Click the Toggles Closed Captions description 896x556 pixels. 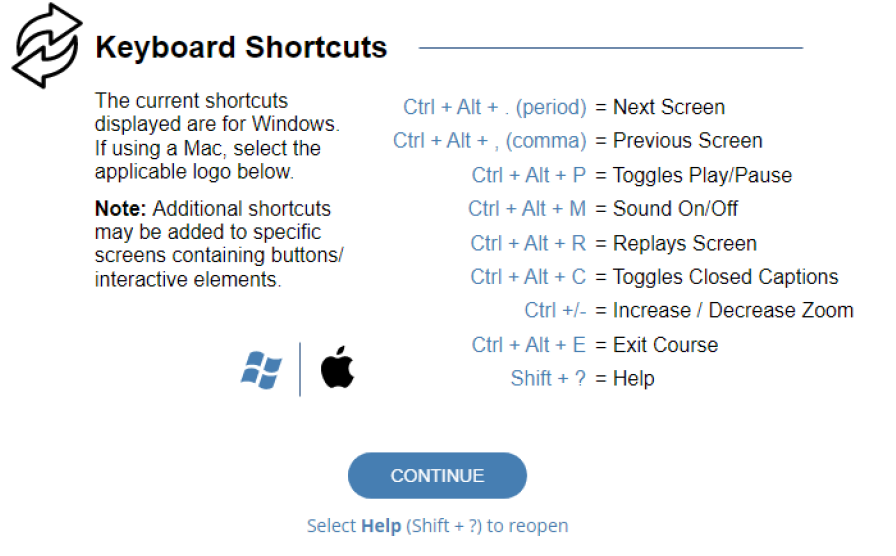click(725, 277)
